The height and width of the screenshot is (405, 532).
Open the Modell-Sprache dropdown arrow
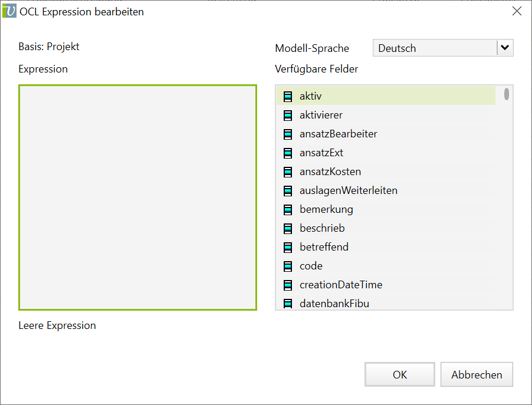pyautogui.click(x=505, y=48)
